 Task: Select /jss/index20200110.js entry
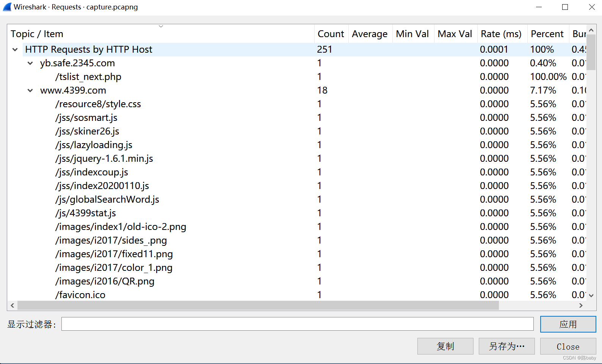297,186
